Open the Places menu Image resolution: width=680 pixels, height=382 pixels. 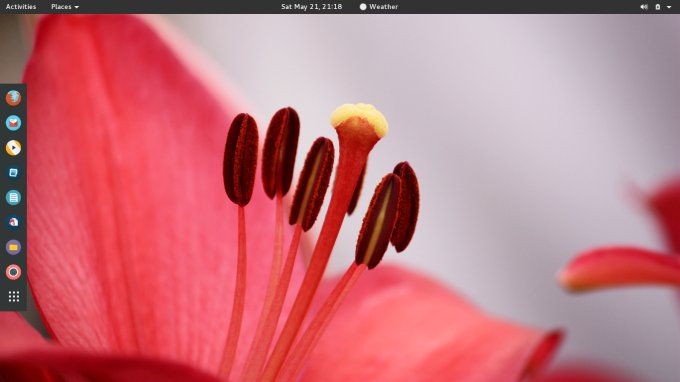tap(65, 7)
